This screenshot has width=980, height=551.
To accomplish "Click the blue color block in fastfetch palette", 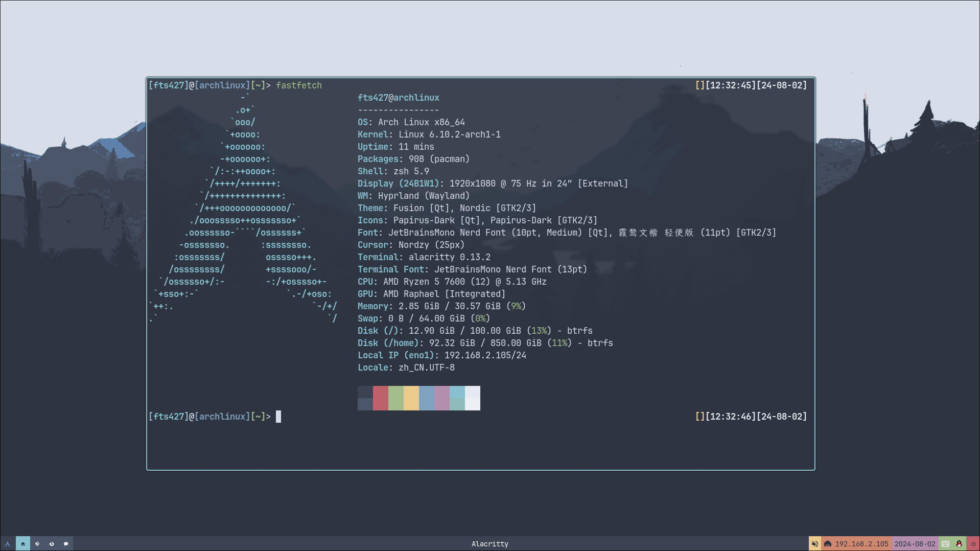I will (427, 398).
